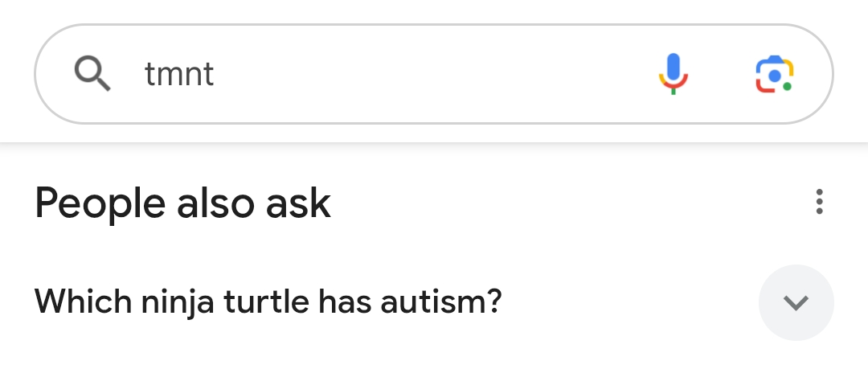Image resolution: width=868 pixels, height=365 pixels.
Task: Submit the search via the magnifier icon
Action: click(x=92, y=74)
